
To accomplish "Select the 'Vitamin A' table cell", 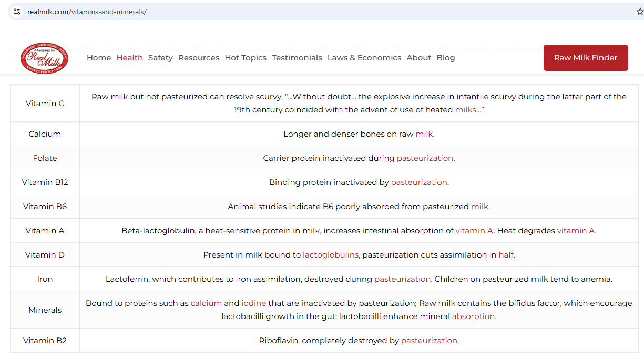I will coord(45,231).
